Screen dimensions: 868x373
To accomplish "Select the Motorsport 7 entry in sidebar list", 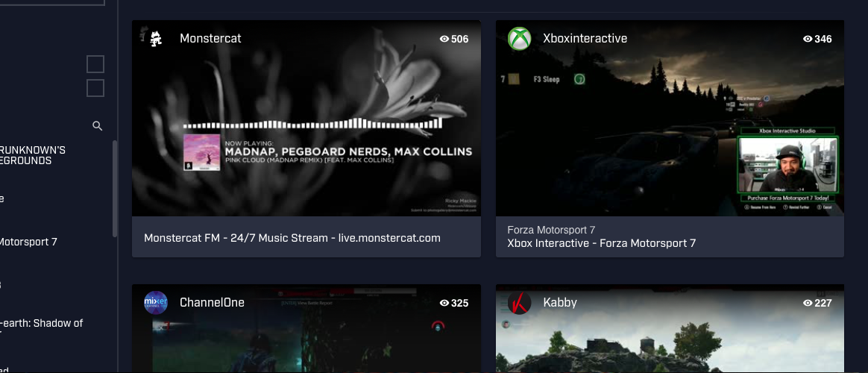I will coord(29,242).
